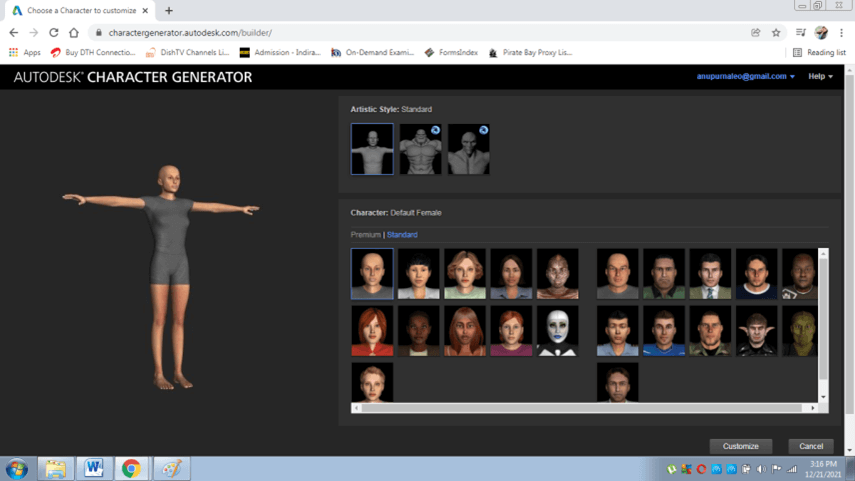
Task: Select the white-masked mime character
Action: click(557, 331)
